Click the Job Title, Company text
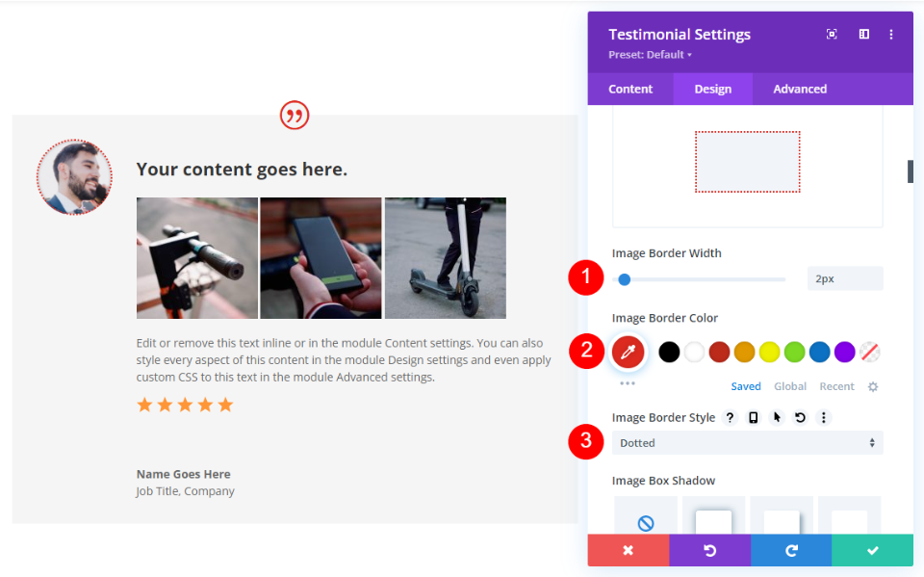924x577 pixels. pyautogui.click(x=185, y=491)
